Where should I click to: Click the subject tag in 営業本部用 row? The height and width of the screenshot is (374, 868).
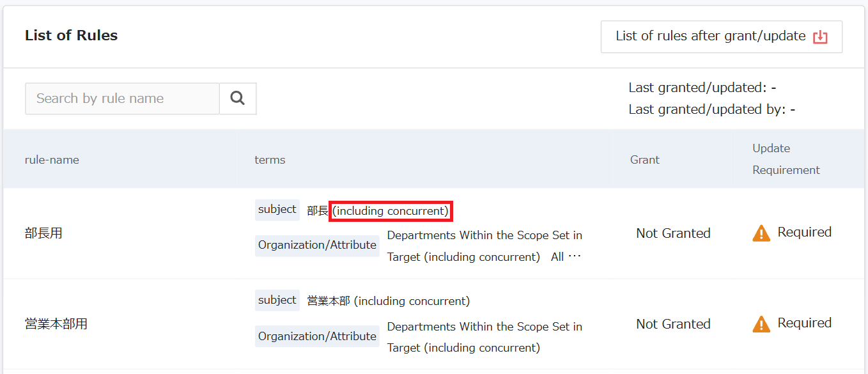[x=277, y=300]
